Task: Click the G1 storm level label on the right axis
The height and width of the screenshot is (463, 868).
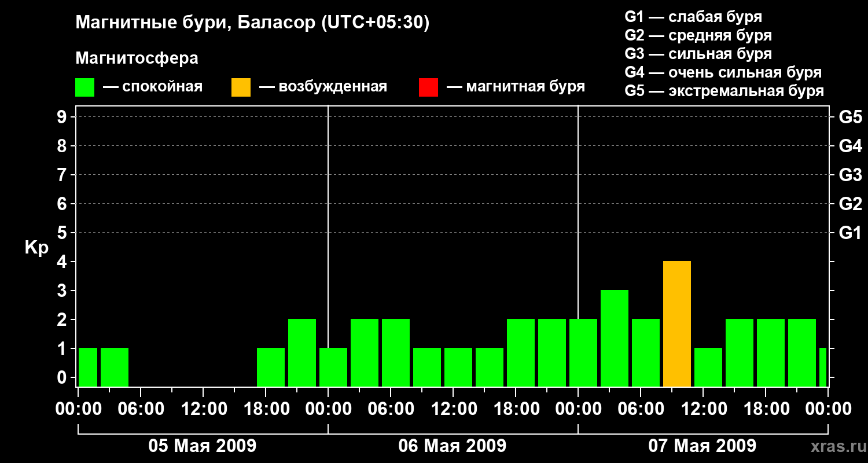Action: (x=850, y=233)
